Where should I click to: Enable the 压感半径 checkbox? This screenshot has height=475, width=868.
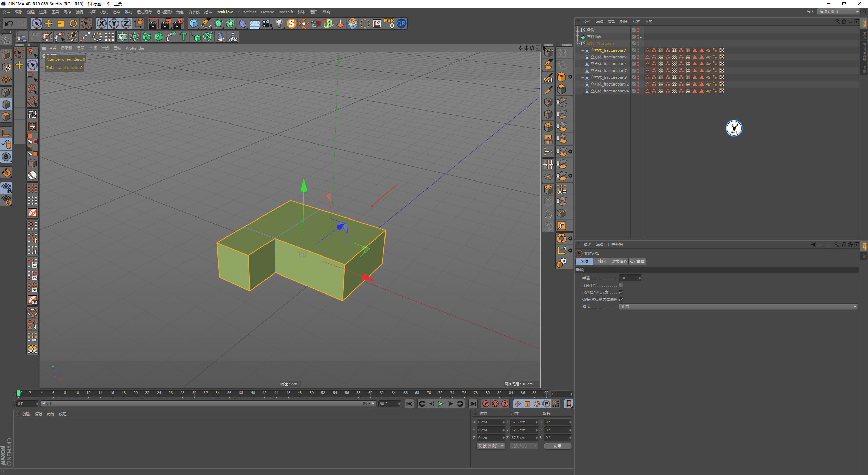pos(621,285)
